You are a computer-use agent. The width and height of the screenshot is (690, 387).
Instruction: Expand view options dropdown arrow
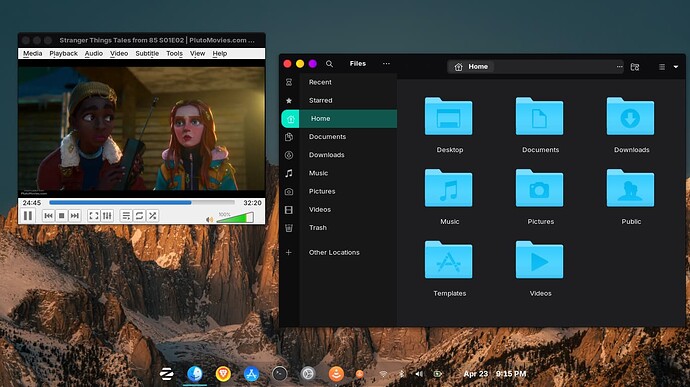pos(675,67)
